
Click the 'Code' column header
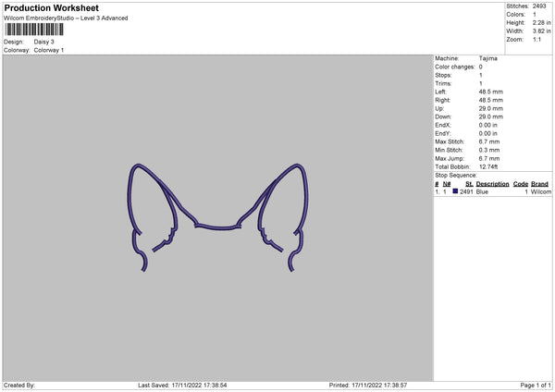[520, 184]
